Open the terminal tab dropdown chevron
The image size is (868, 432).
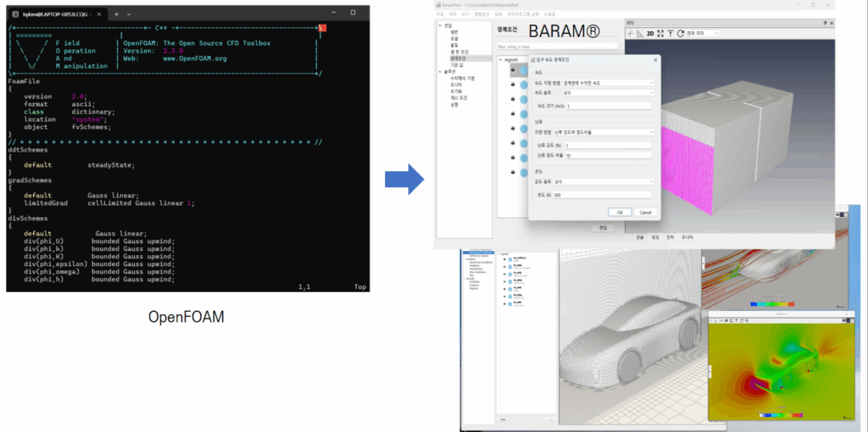129,13
